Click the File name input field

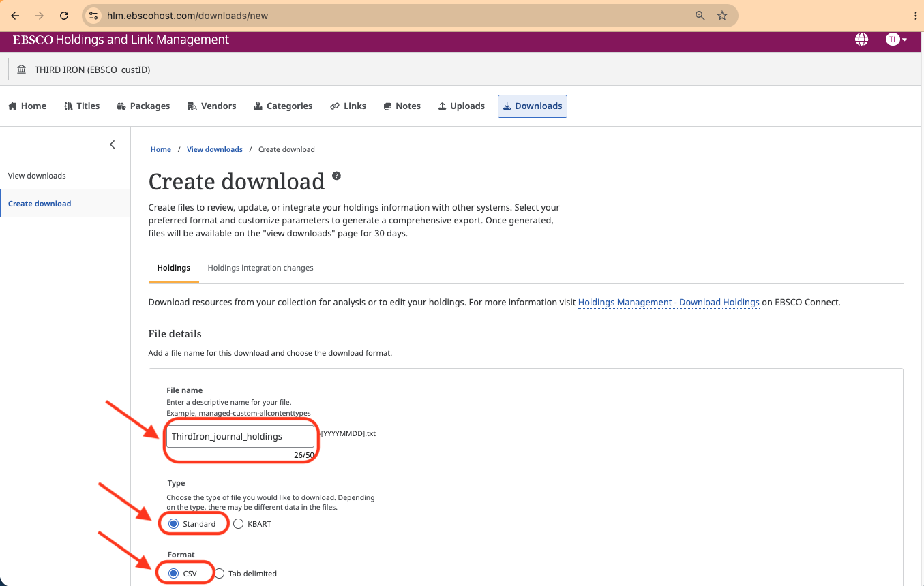[x=241, y=436]
